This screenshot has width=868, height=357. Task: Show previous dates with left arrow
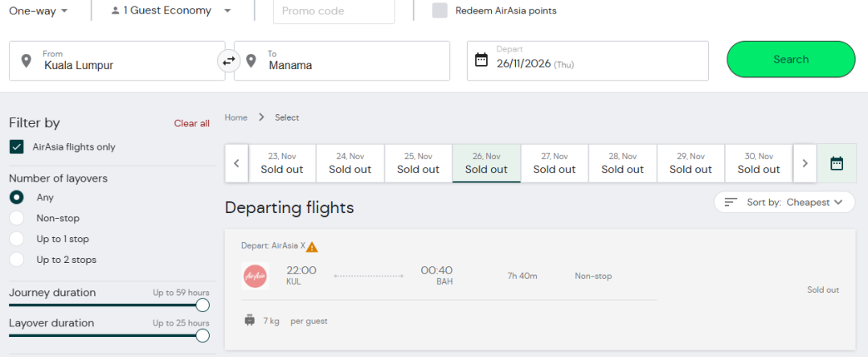click(x=236, y=163)
